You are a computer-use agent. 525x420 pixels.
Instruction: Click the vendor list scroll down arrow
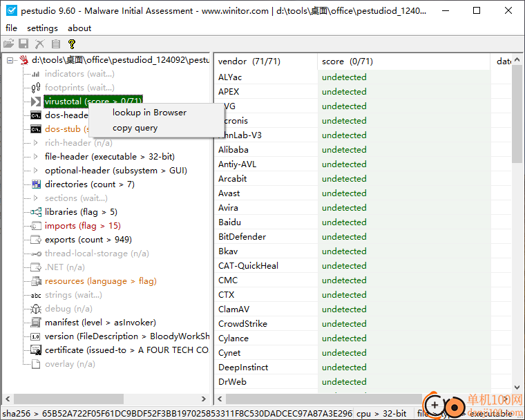coord(517,387)
